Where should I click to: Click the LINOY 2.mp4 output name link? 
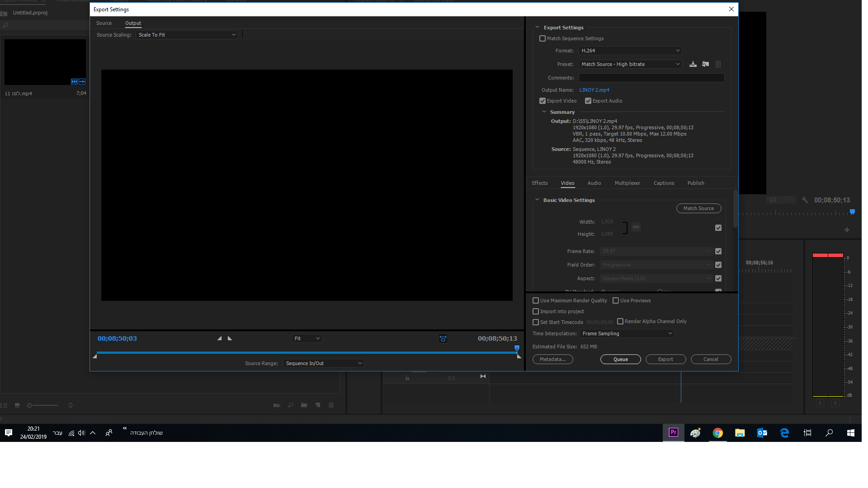tap(594, 90)
